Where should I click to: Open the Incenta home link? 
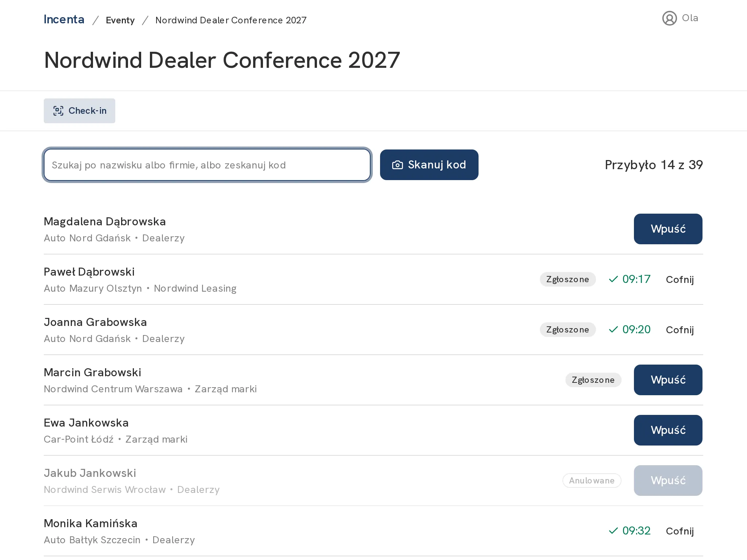coord(64,19)
